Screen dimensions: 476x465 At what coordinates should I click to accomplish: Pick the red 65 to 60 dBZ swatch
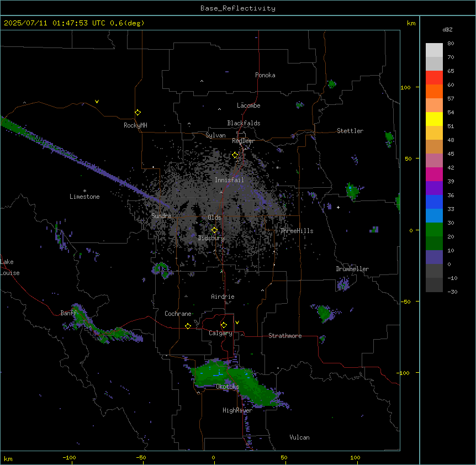434,77
